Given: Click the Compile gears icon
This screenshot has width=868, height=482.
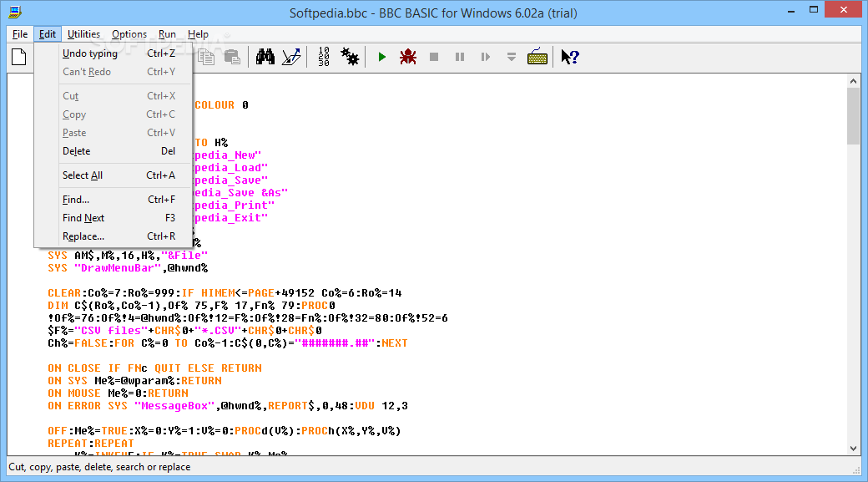Looking at the screenshot, I should [x=350, y=57].
